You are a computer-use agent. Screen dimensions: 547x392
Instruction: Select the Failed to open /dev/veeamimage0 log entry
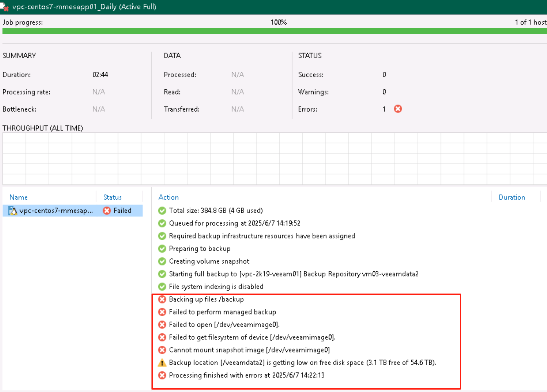[x=224, y=325]
